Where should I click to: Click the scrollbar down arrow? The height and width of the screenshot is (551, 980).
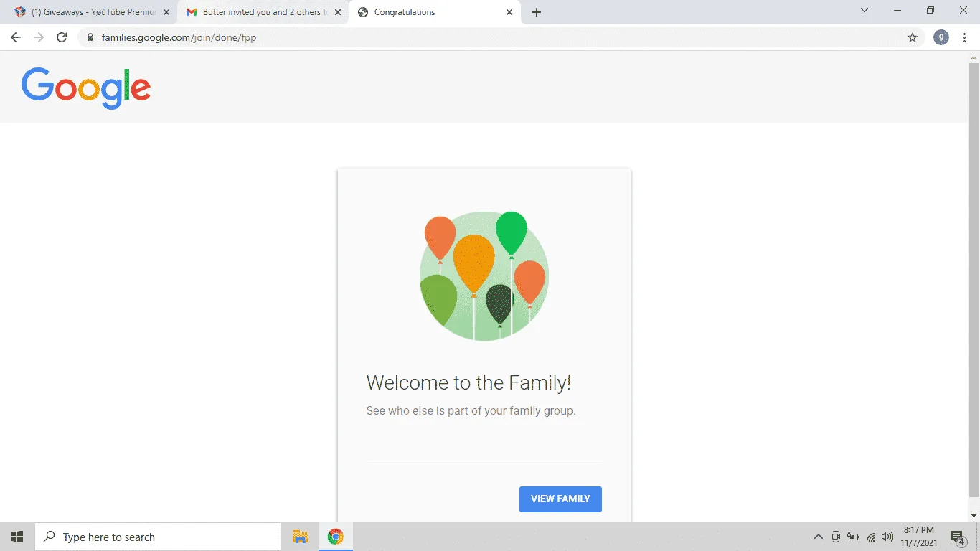974,516
